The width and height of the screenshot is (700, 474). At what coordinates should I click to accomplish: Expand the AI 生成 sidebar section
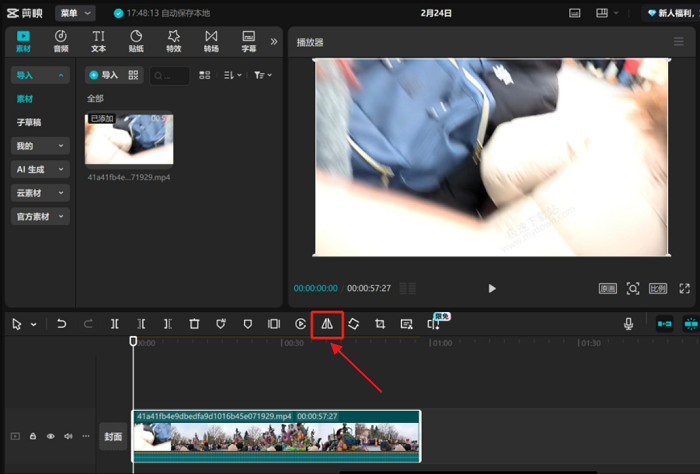(40, 169)
